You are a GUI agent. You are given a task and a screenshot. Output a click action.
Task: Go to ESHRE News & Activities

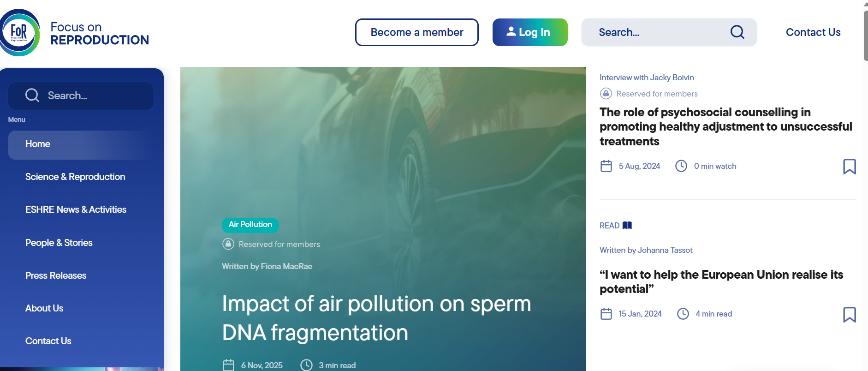(76, 209)
